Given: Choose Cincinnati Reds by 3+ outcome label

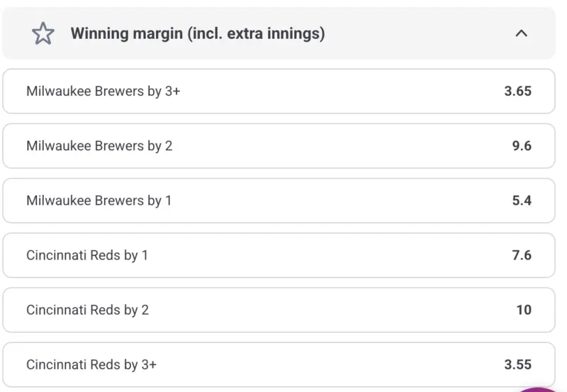Looking at the screenshot, I should coord(91,364).
